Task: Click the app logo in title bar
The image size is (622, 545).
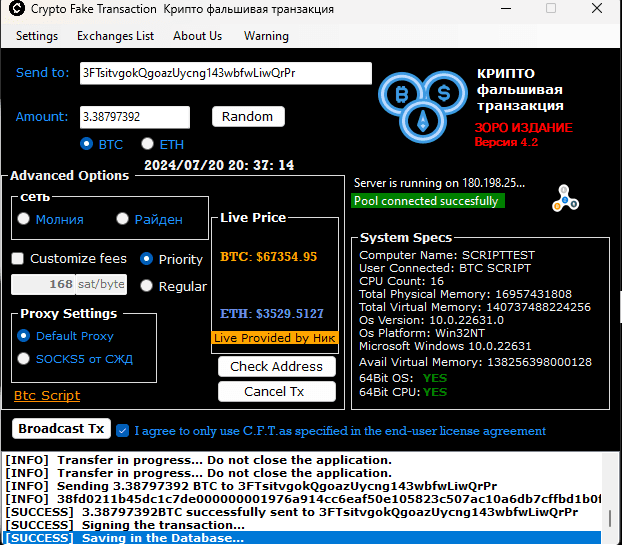Action: (x=17, y=8)
